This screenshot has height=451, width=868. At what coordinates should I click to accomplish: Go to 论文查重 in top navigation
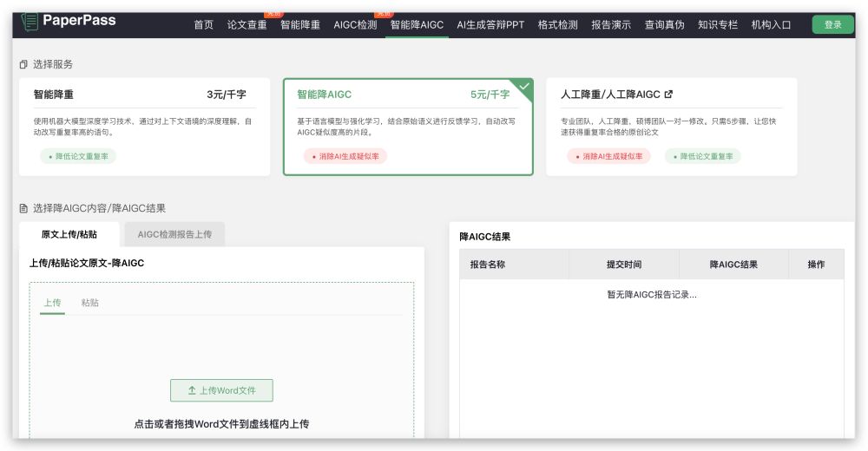(x=247, y=25)
